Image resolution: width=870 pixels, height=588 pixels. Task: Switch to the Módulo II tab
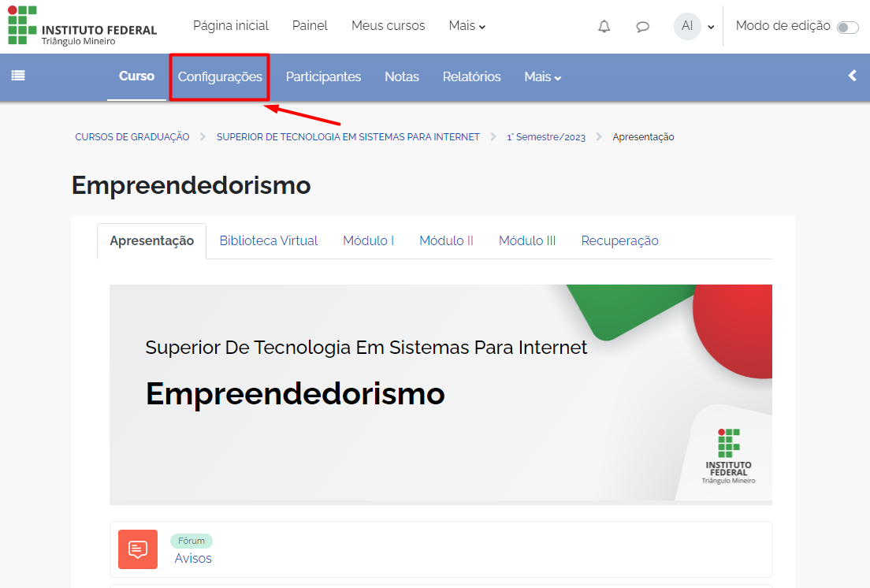point(446,240)
